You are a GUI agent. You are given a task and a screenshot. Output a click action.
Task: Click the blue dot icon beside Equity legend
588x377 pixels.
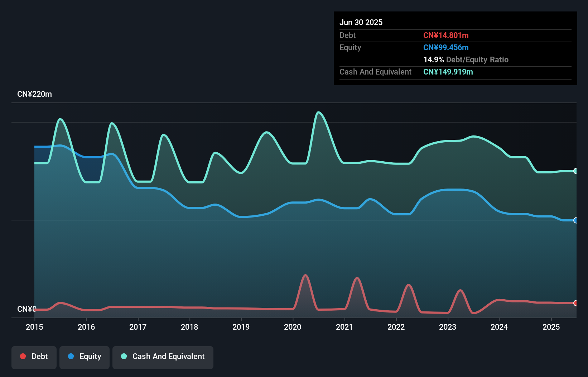(72, 357)
